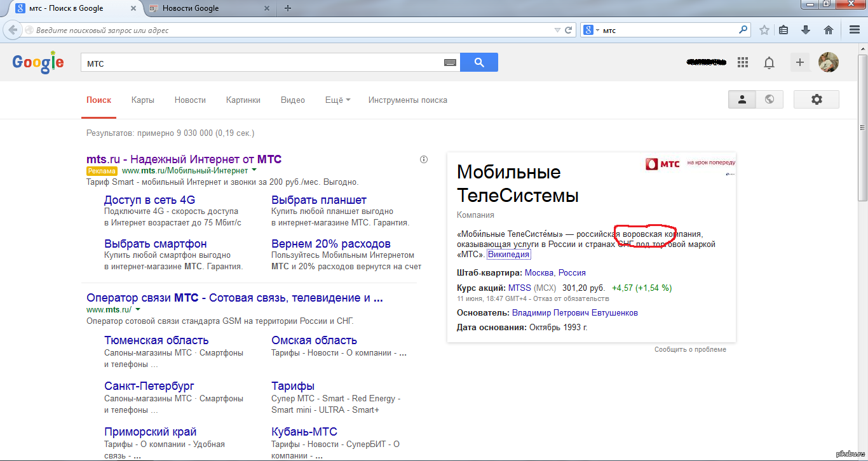Toggle personal results with the person icon
Viewport: 868px width, 461px height.
(742, 100)
